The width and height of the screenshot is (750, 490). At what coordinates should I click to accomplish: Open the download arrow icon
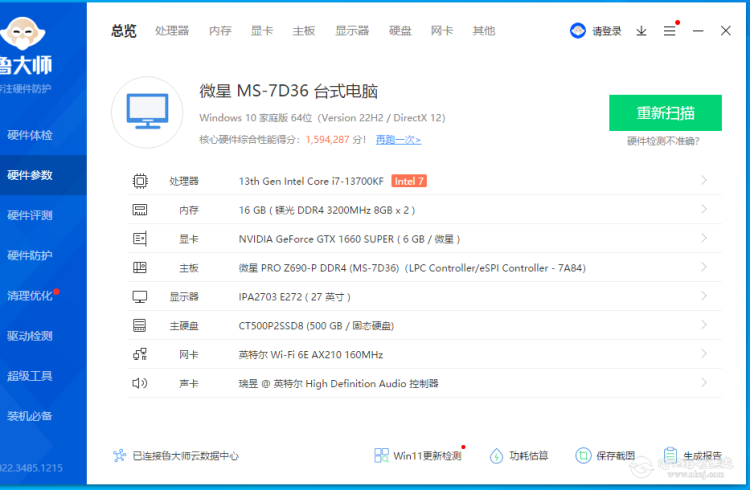pos(641,31)
